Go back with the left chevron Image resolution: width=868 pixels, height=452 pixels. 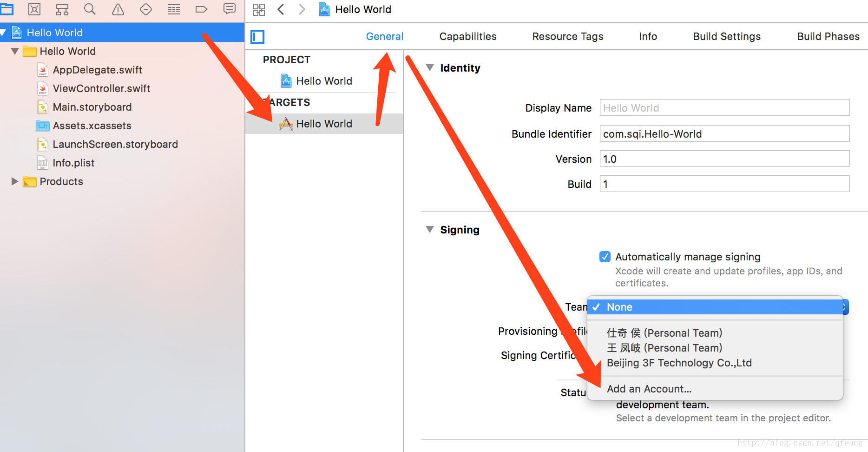[281, 9]
